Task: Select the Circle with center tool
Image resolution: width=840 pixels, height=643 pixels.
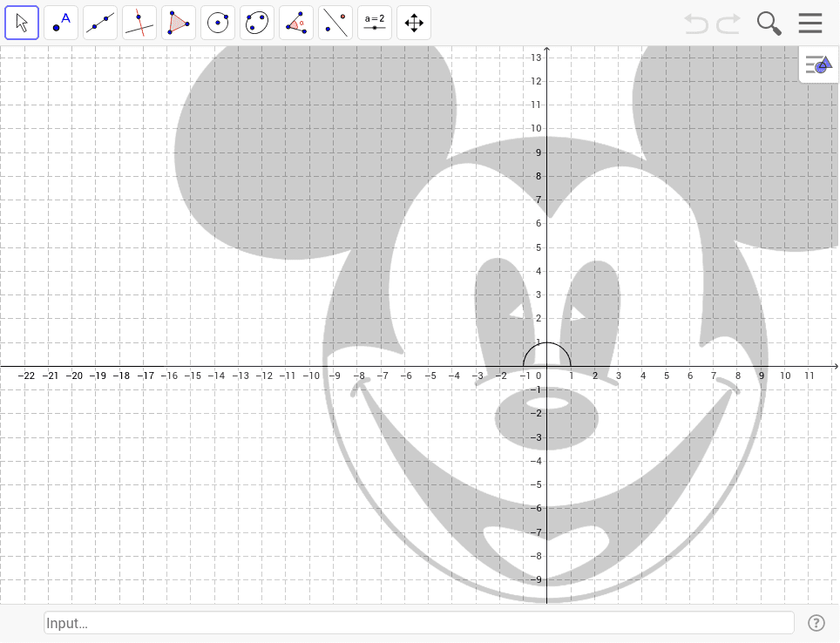Action: [x=218, y=23]
